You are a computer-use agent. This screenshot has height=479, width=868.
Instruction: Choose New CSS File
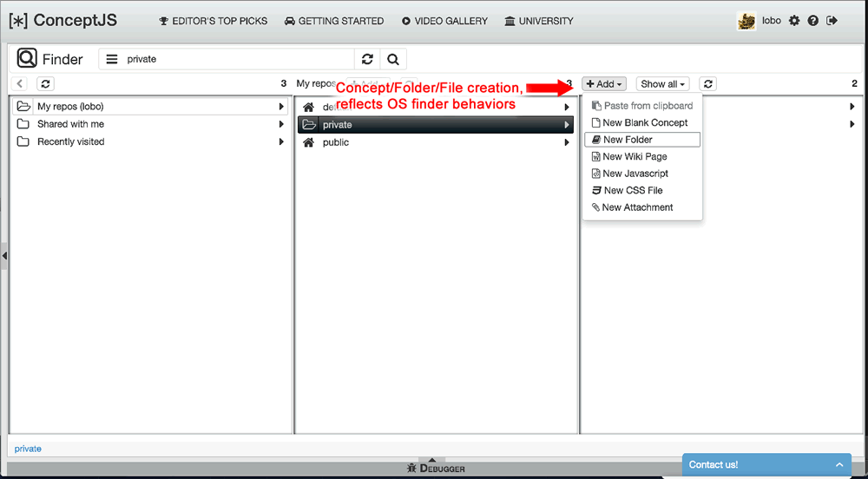pos(642,190)
